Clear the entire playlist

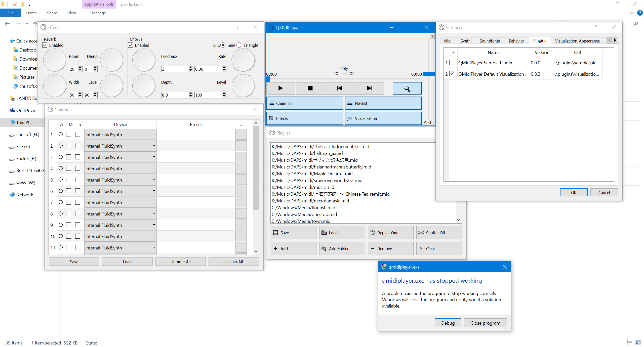(x=439, y=249)
